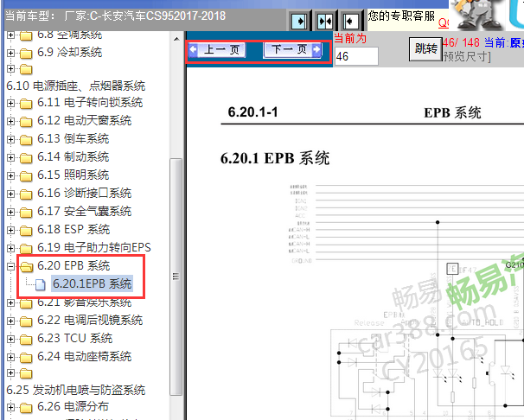Expand the 6.24 电动座椅系统 node
Screen dimensions: 524x420
[10, 357]
